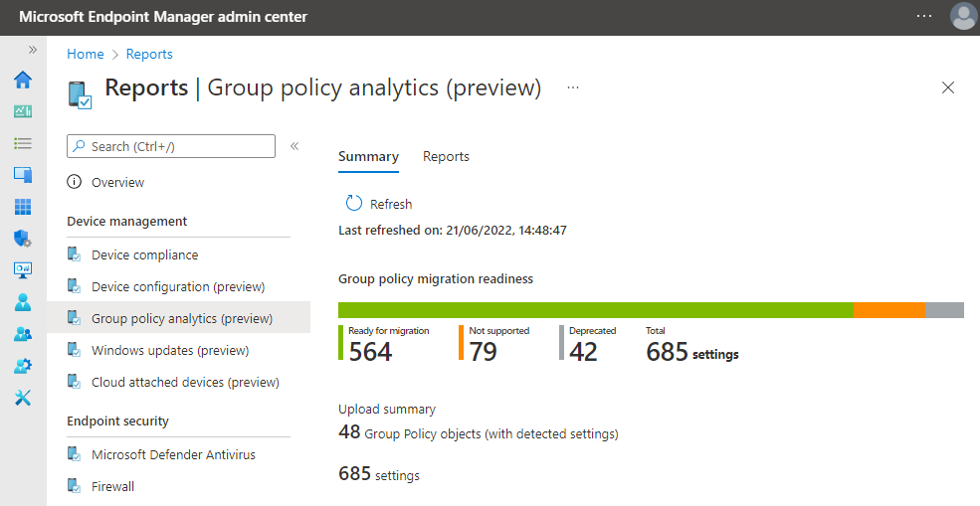Click the 79 Not supported count
The image size is (980, 506).
[x=484, y=352]
